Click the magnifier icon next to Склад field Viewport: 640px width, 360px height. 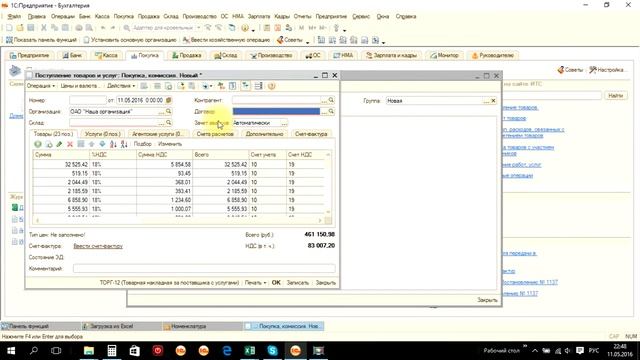(x=168, y=122)
